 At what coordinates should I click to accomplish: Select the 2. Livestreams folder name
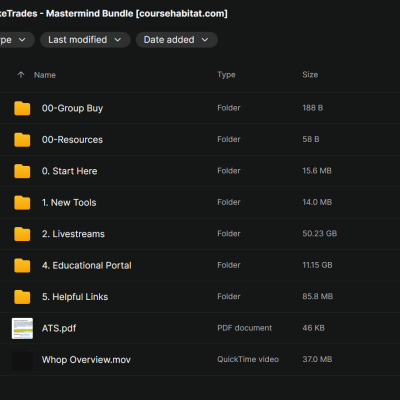pyautogui.click(x=73, y=234)
